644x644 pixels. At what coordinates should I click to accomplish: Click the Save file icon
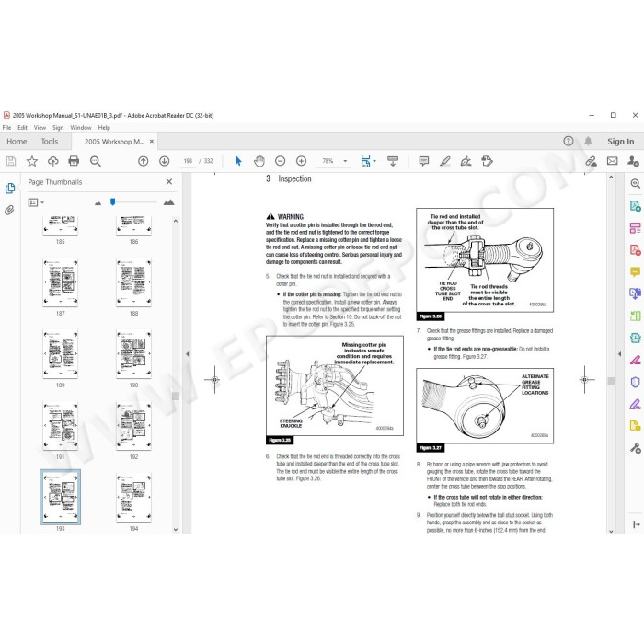tap(11, 161)
